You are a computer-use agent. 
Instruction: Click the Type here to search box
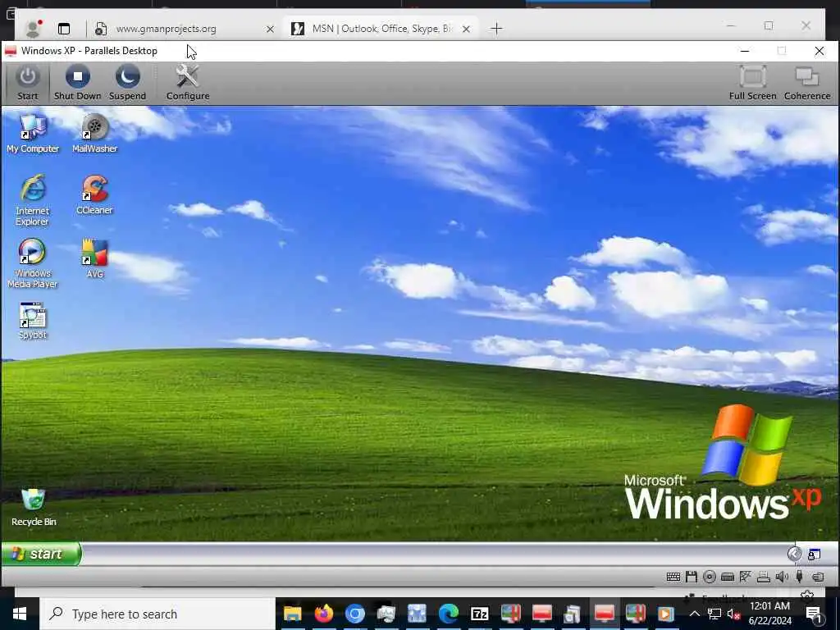tap(157, 614)
